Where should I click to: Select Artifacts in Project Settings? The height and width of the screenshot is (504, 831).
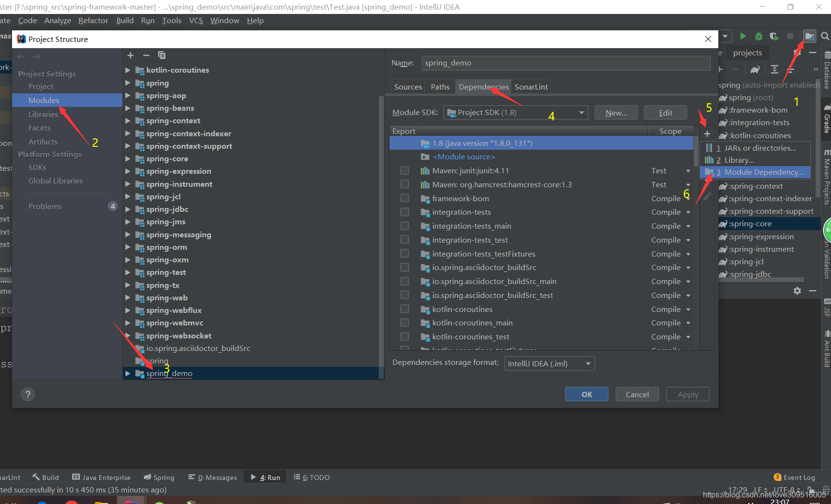(43, 142)
